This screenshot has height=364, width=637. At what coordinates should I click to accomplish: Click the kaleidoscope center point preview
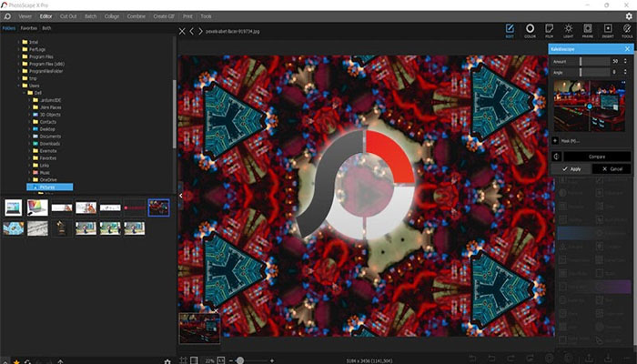590,106
